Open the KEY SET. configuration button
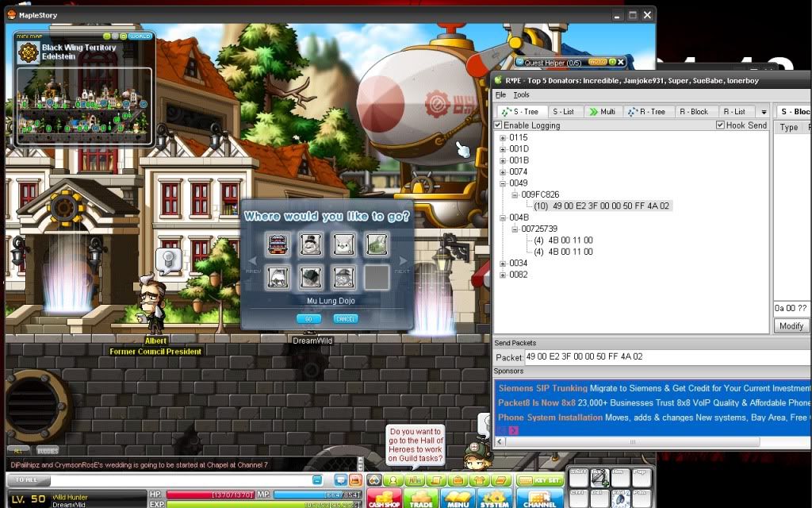Screen dimensions: 812x508 [540, 480]
